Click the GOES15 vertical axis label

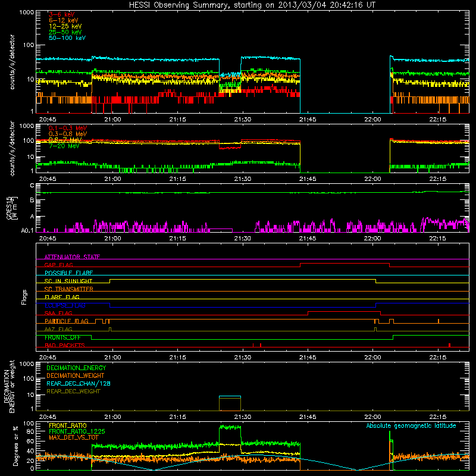pyautogui.click(x=12, y=208)
